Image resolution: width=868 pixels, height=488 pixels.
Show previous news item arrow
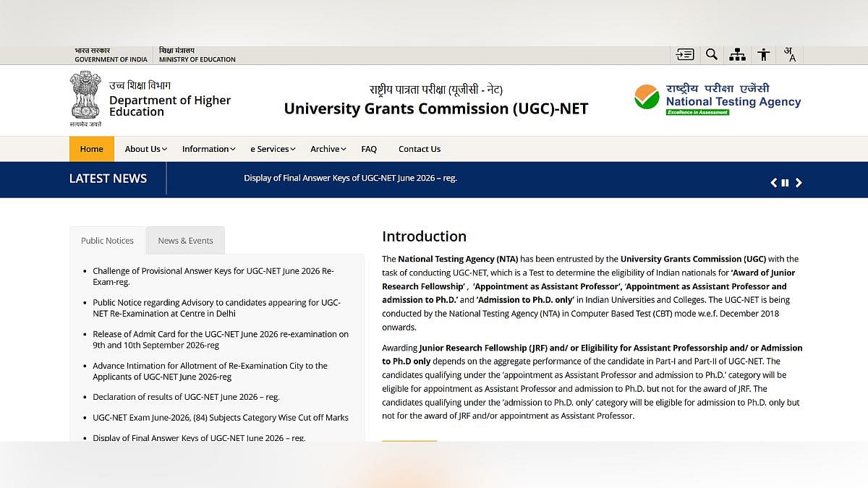point(773,183)
